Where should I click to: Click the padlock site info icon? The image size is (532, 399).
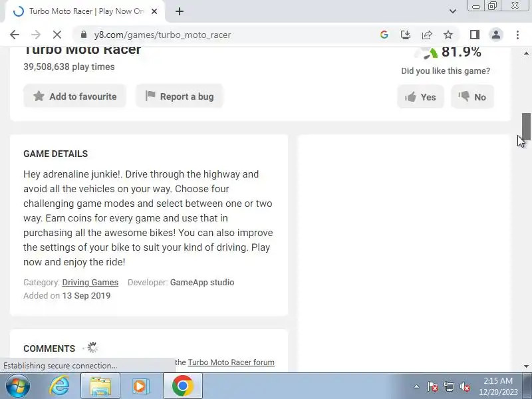pyautogui.click(x=84, y=35)
